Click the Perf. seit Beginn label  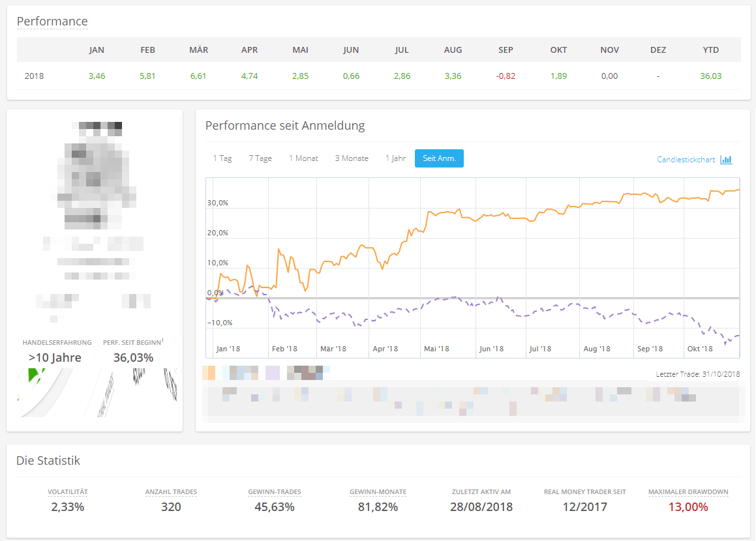pyautogui.click(x=133, y=342)
